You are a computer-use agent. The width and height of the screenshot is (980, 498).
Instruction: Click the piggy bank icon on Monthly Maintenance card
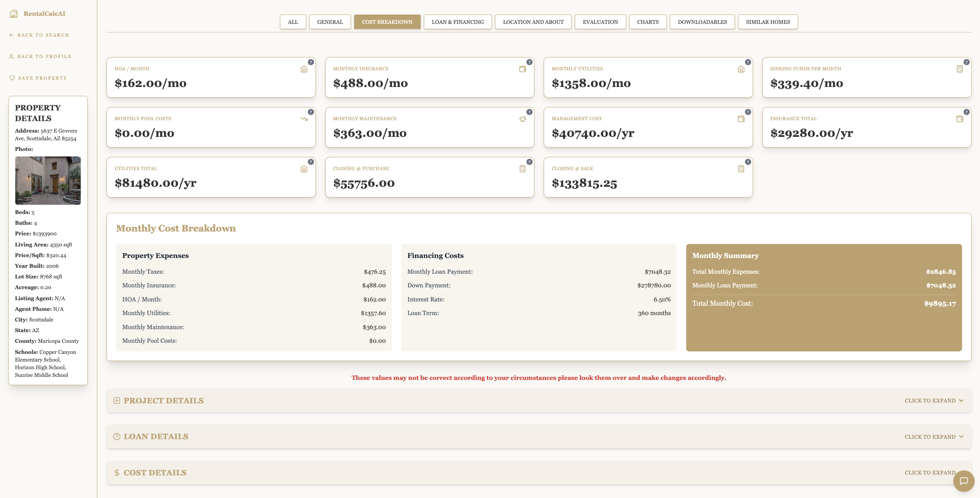[x=523, y=119]
